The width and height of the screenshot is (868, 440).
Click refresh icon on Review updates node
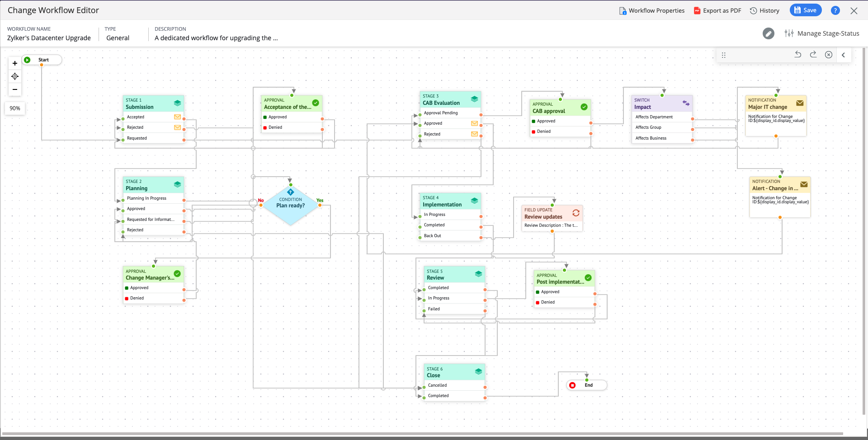coord(576,213)
